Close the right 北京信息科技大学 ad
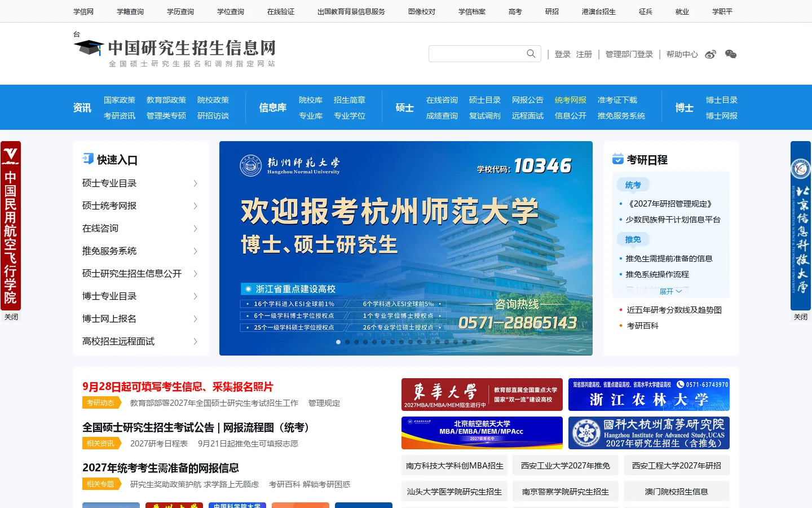The height and width of the screenshot is (508, 812). click(801, 317)
